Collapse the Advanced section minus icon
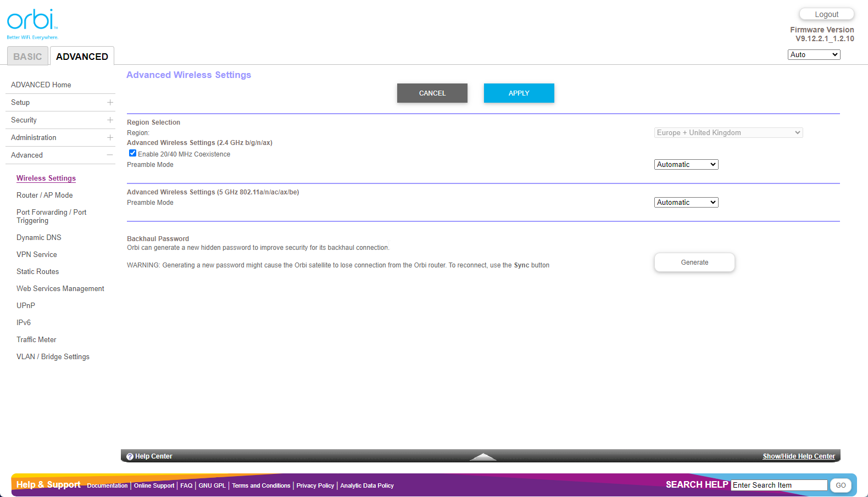This screenshot has height=497, width=868. 110,155
